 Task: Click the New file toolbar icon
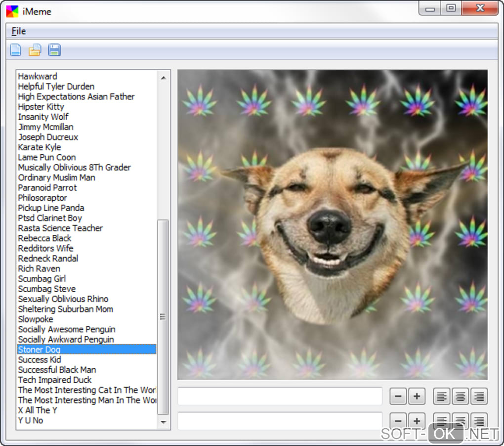coord(15,50)
